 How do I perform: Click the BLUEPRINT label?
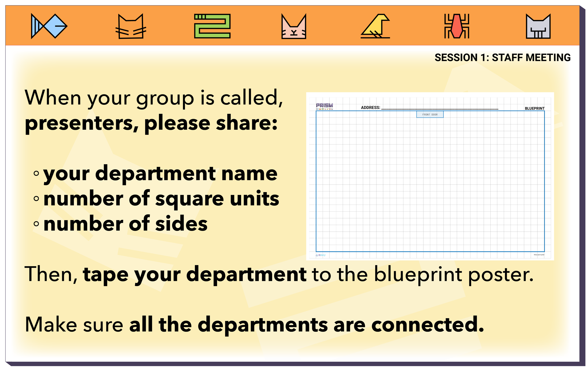click(x=534, y=108)
